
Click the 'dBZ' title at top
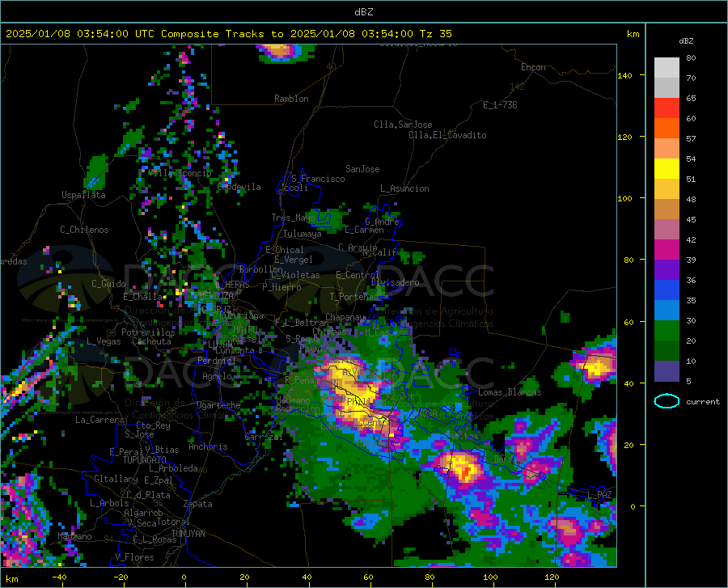(x=363, y=12)
